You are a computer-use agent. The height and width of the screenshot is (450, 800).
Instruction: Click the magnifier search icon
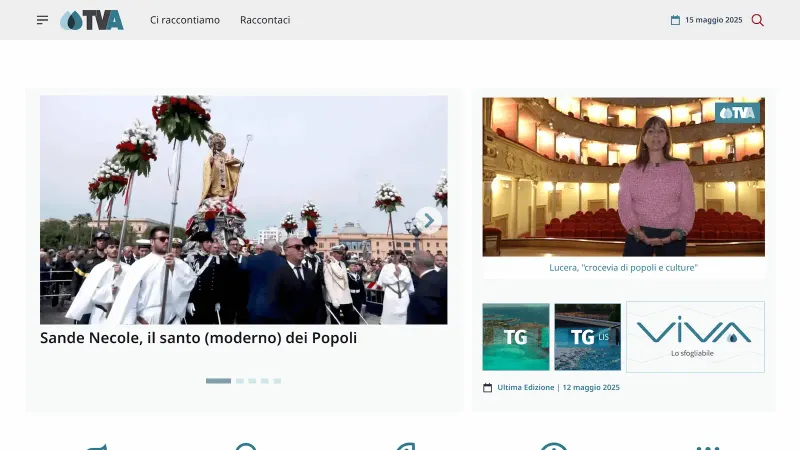tap(757, 20)
